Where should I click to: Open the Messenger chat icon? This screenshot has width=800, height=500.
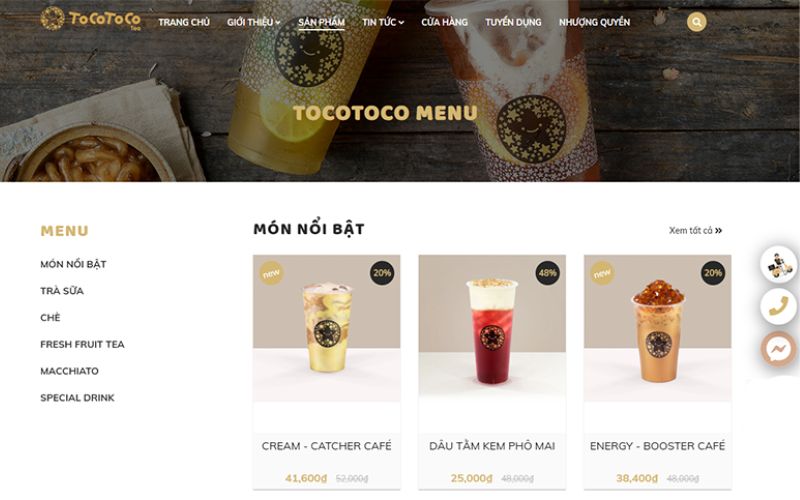pyautogui.click(x=779, y=350)
